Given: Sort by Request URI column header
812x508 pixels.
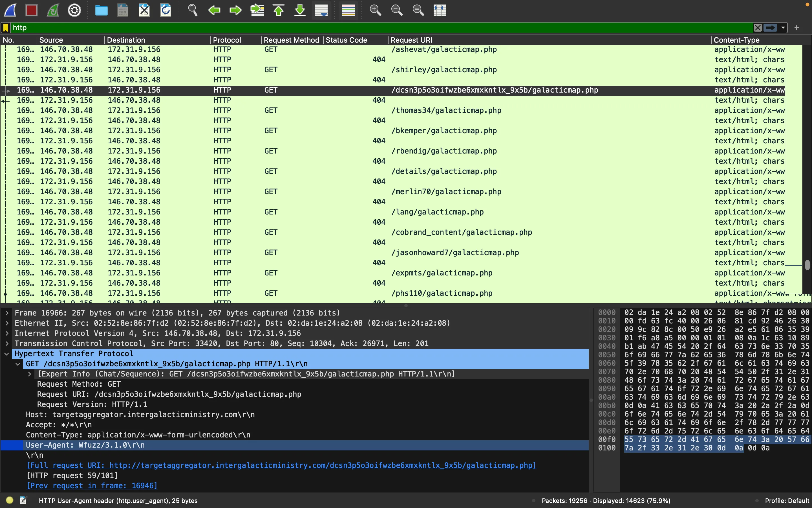Looking at the screenshot, I should pyautogui.click(x=550, y=40).
